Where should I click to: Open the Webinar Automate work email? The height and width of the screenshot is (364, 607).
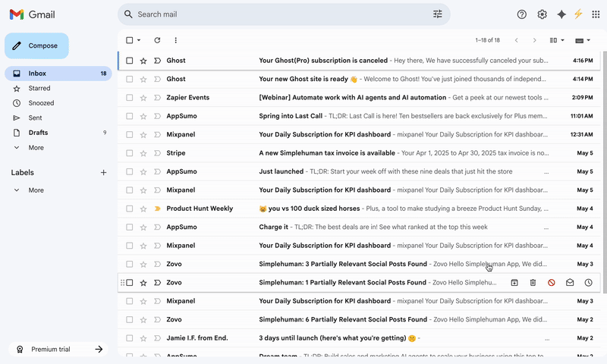coord(359,98)
